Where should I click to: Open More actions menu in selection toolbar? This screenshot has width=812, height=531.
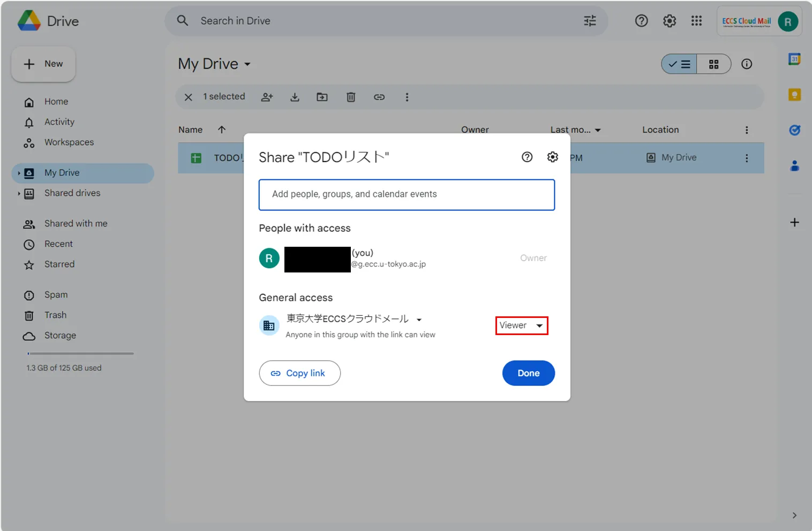pyautogui.click(x=407, y=97)
